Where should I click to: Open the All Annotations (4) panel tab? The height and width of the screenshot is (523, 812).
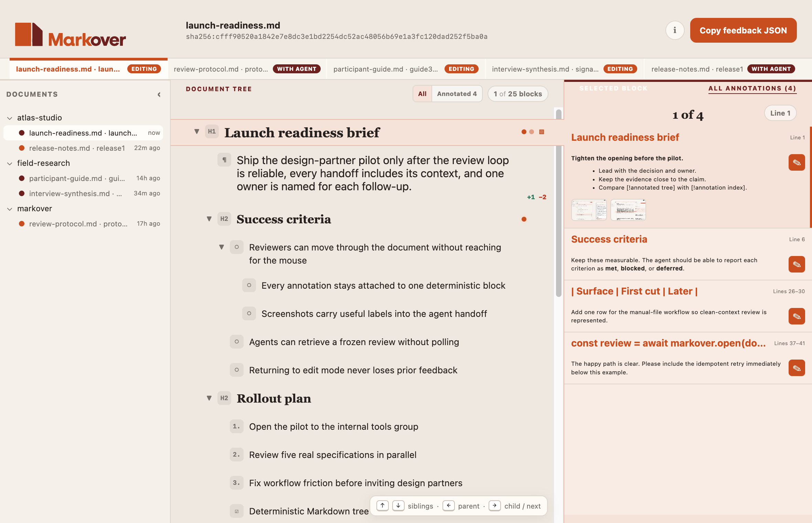click(x=752, y=88)
